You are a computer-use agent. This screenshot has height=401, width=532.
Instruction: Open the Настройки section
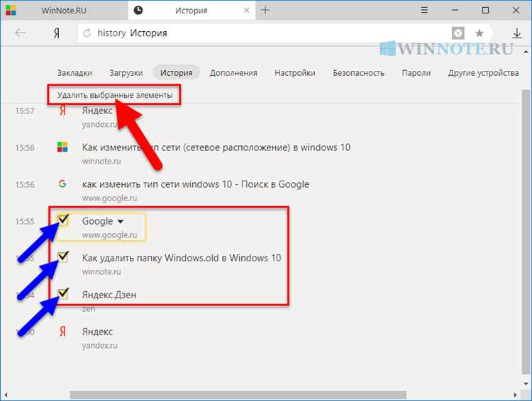(294, 72)
